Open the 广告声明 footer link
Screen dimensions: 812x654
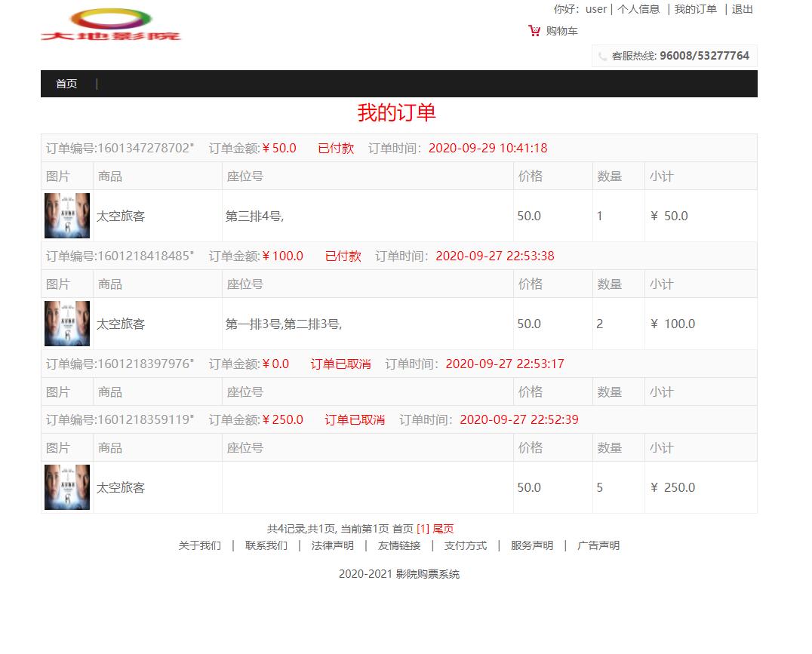(x=599, y=545)
